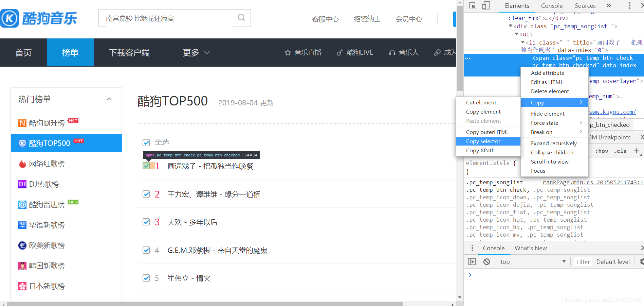Choose Copy selector from context submenu
The height and width of the screenshot is (306, 644).
pos(488,141)
